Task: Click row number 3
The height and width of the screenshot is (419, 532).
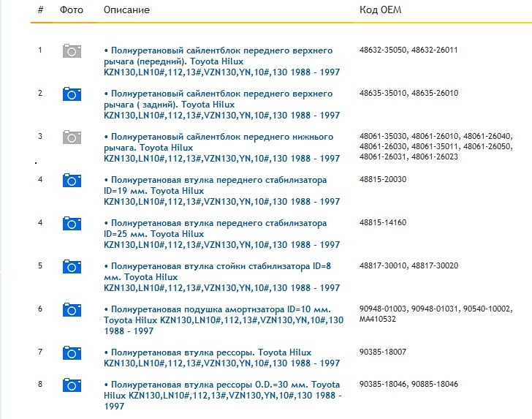Action: pyautogui.click(x=40, y=136)
